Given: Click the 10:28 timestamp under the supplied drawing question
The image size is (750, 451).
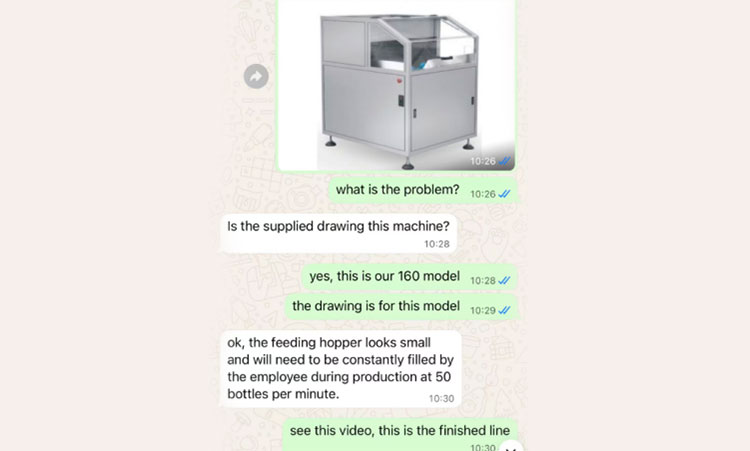Looking at the screenshot, I should click(437, 244).
